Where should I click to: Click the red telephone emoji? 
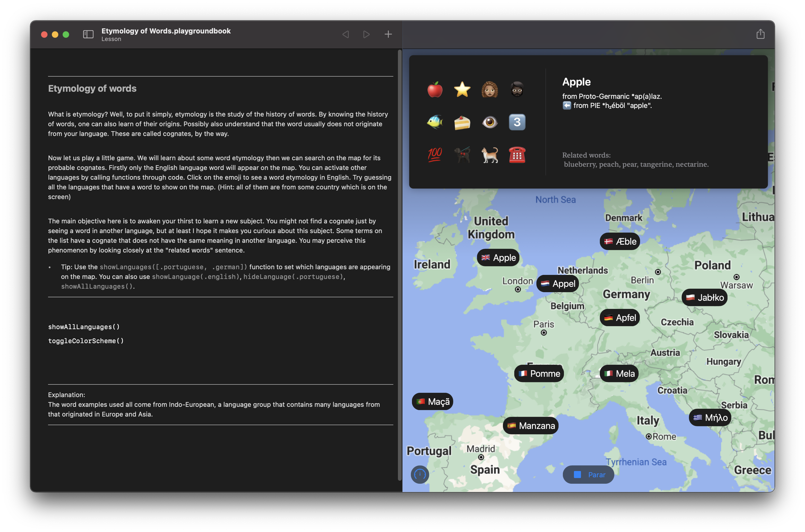[x=517, y=155]
